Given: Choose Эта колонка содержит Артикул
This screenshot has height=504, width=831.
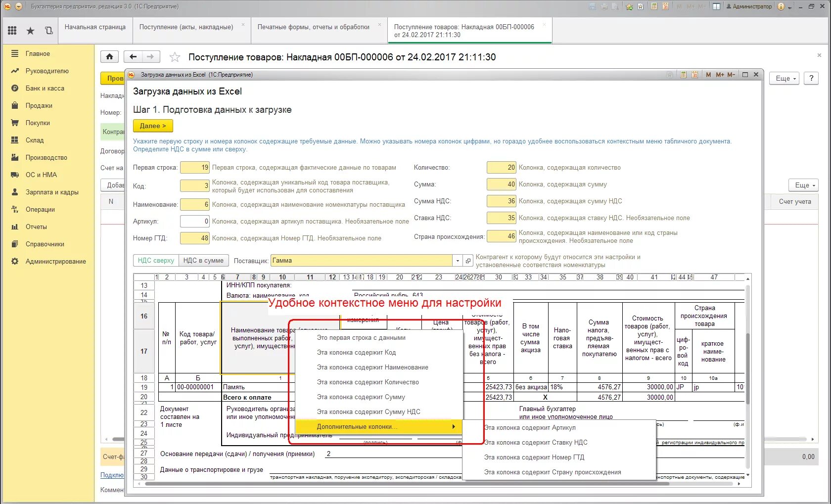Looking at the screenshot, I should point(530,427).
